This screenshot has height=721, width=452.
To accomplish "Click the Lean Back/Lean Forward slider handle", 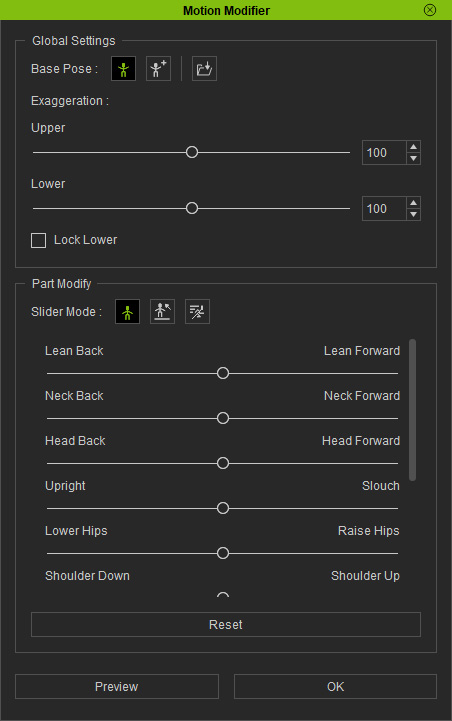I will tap(223, 373).
